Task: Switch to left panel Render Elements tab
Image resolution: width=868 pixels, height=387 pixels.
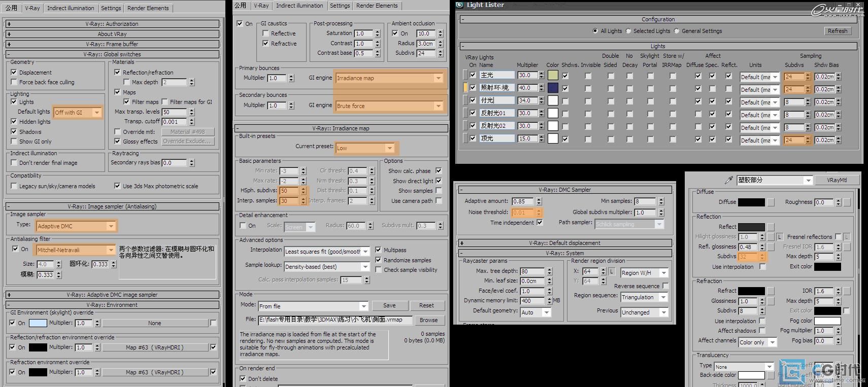Action: click(x=148, y=8)
